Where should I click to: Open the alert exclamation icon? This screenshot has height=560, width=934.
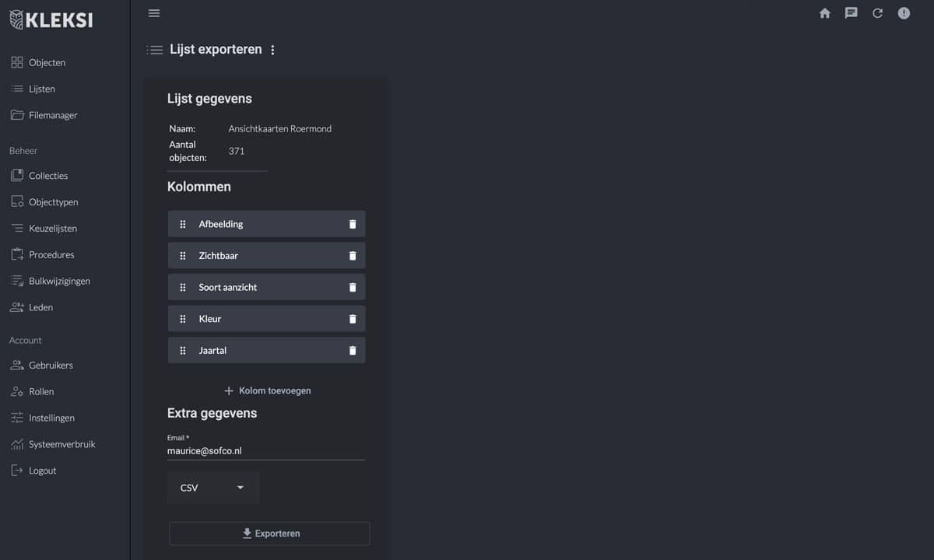click(x=904, y=13)
